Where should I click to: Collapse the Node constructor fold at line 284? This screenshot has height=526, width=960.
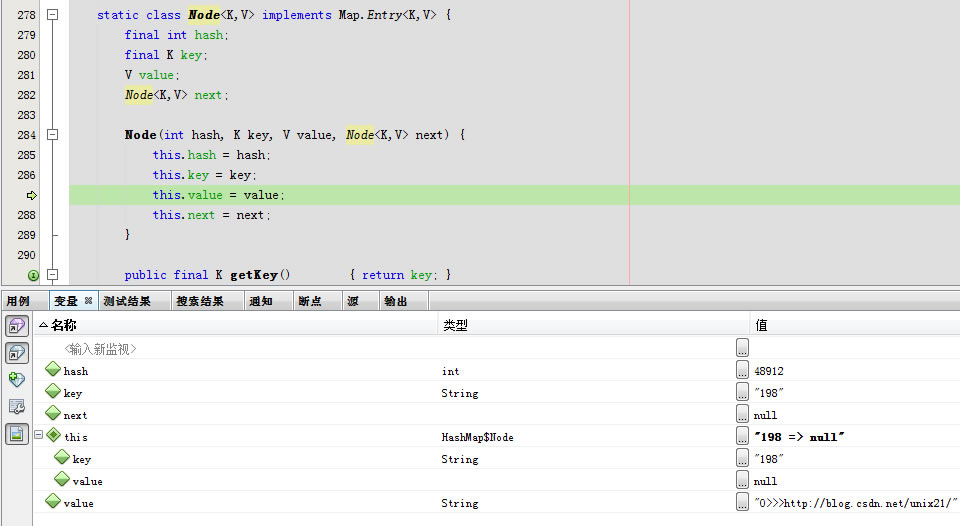click(x=53, y=135)
